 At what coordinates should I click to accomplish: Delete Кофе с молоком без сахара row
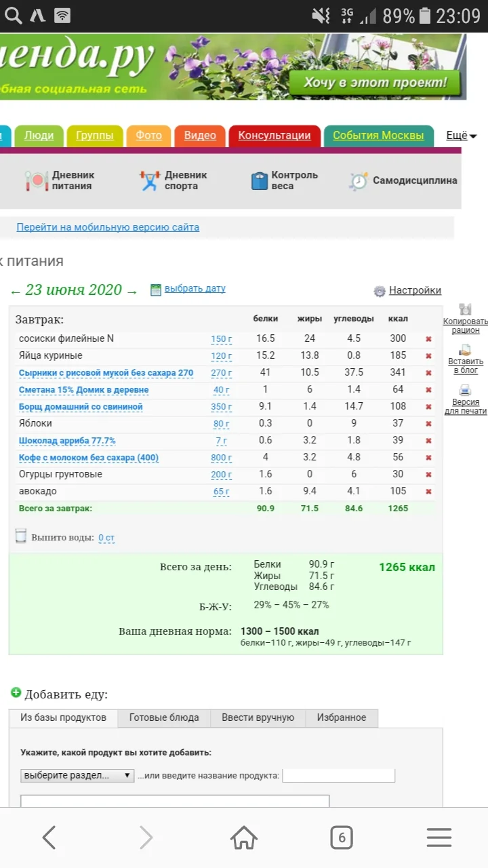coord(428,457)
